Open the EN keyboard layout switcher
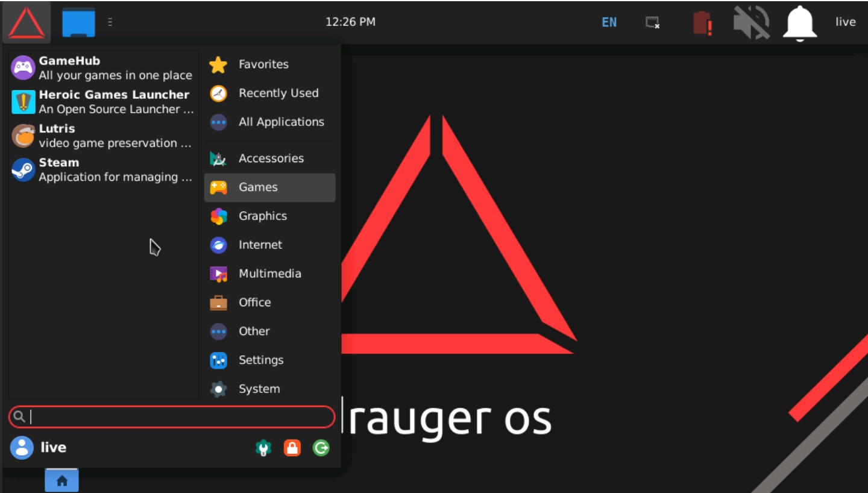Image resolution: width=868 pixels, height=493 pixels. pyautogui.click(x=609, y=22)
